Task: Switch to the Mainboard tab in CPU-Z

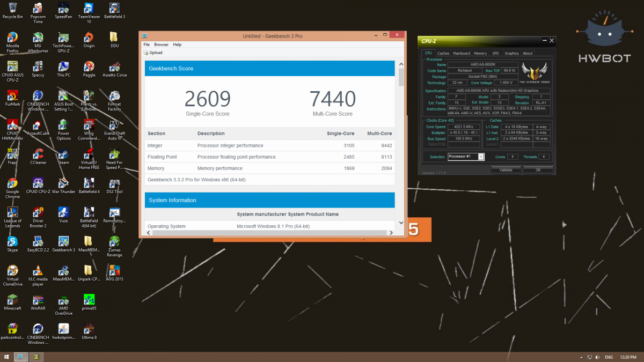Action: pyautogui.click(x=462, y=53)
